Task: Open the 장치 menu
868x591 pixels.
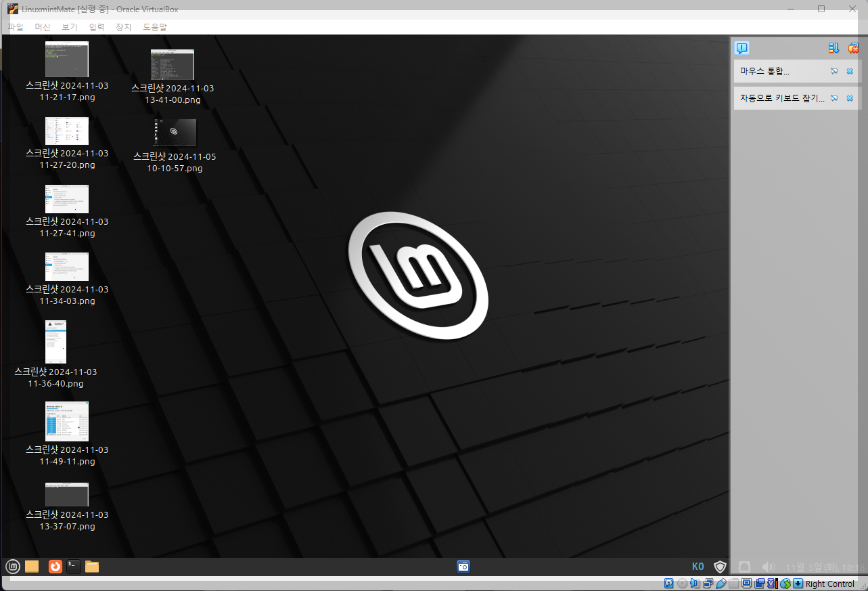Action: [x=124, y=27]
